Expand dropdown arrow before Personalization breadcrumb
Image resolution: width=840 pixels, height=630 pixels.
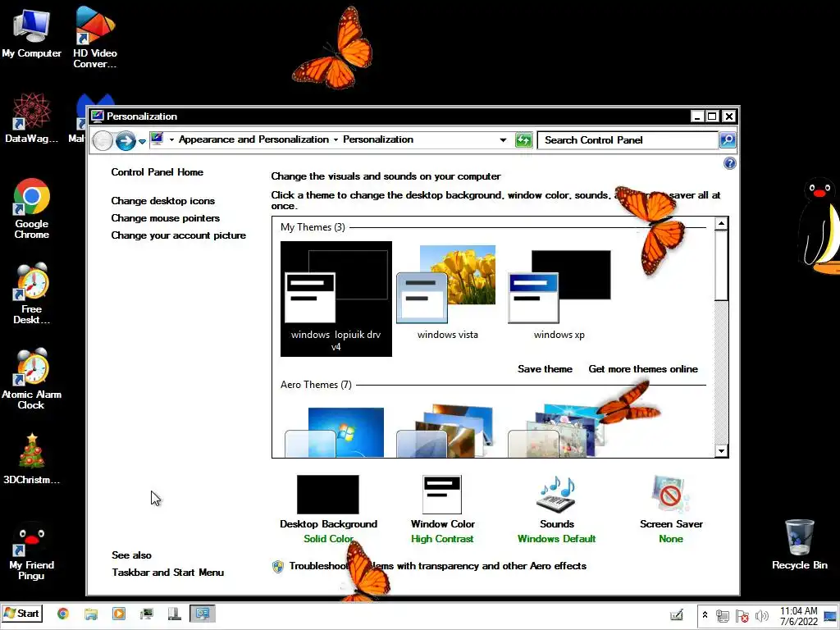(x=336, y=139)
